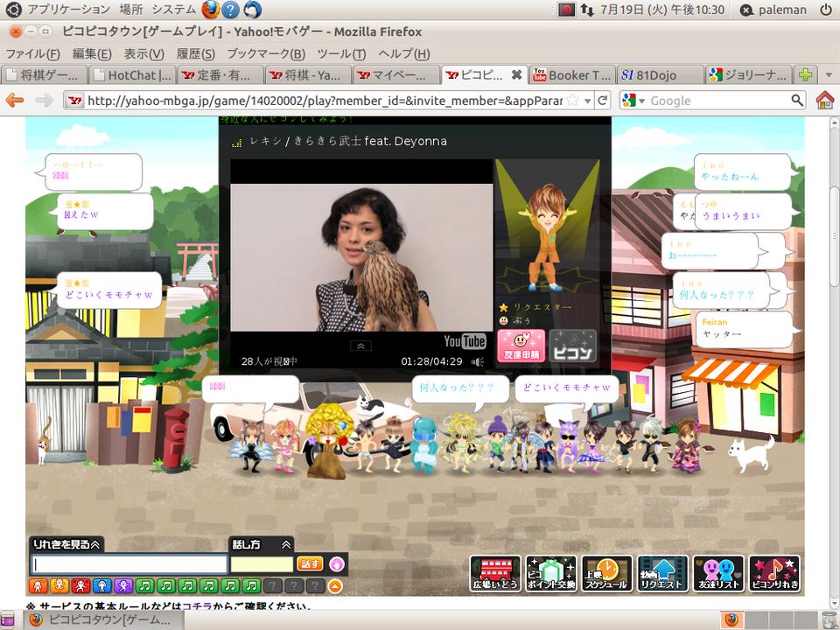The height and width of the screenshot is (630, 840).
Task: Open the 場所 panel menu
Action: click(x=130, y=9)
